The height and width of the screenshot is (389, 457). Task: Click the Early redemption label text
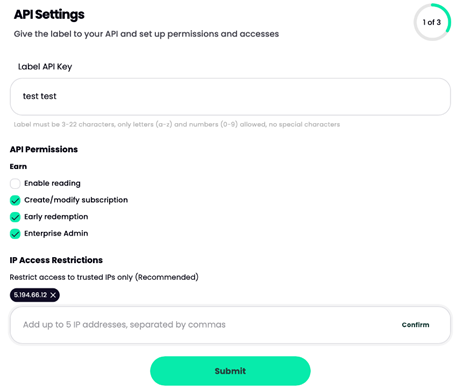point(56,217)
